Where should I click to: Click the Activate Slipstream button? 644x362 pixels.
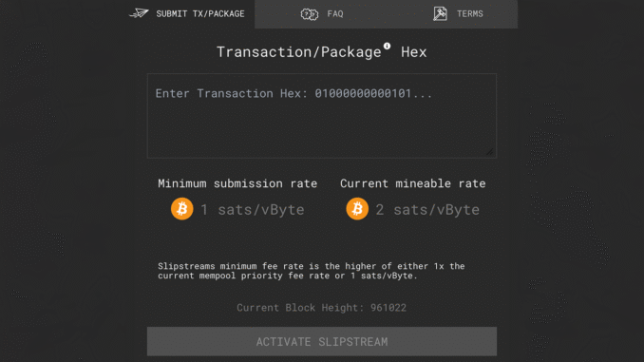[322, 341]
